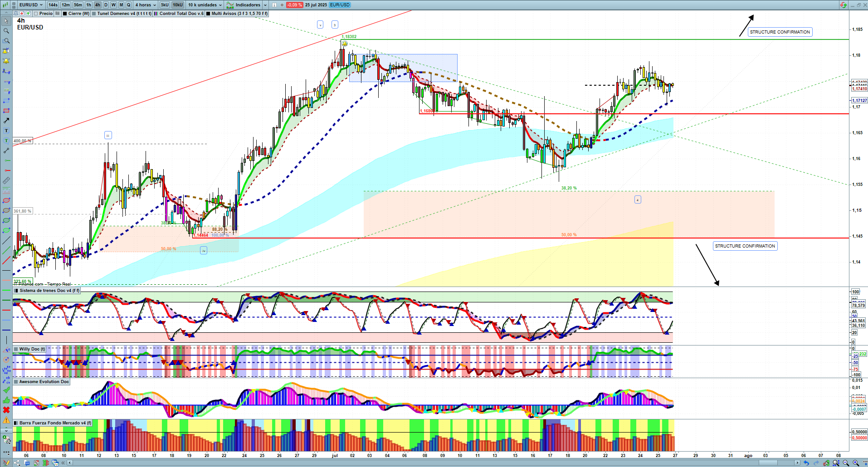
Task: Click the Cierre (W) black color swatch
Action: pos(65,14)
